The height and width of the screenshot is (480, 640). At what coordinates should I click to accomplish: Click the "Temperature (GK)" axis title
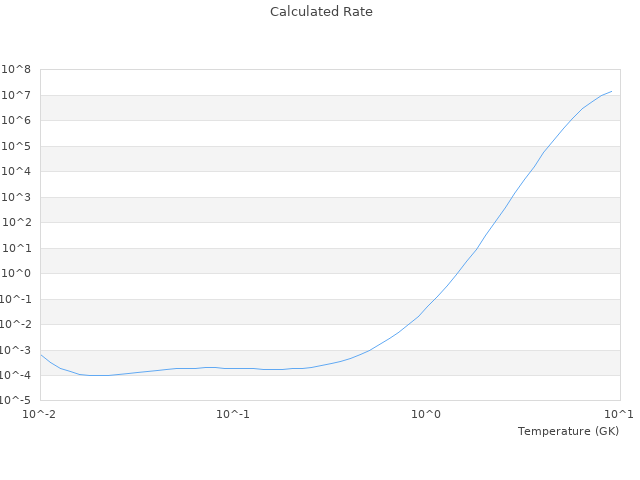568,431
